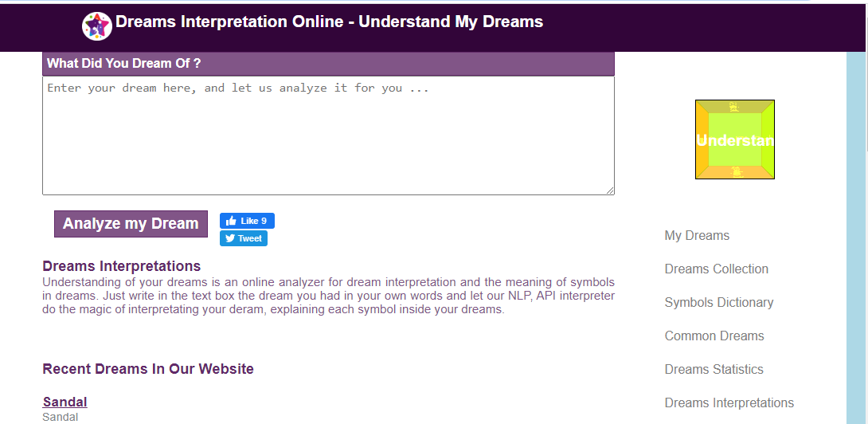This screenshot has height=424, width=868.
Task: Like the page with Facebook Like button
Action: [247, 221]
